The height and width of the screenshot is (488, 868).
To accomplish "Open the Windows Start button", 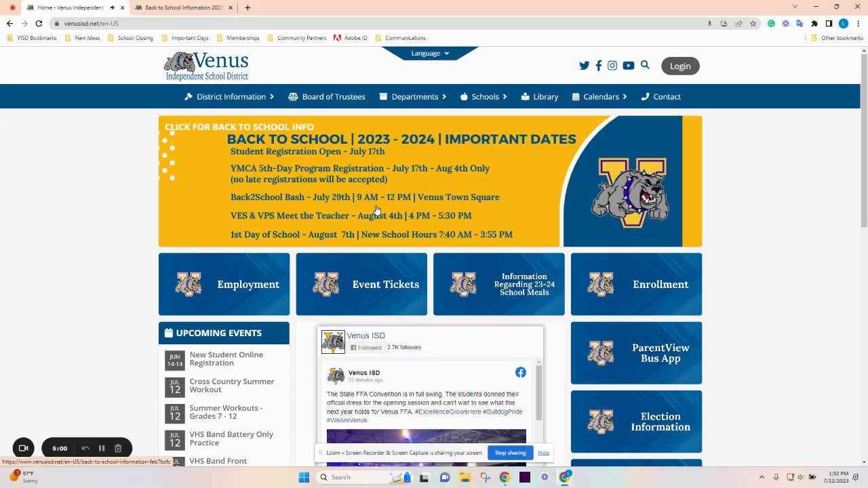I will tap(303, 477).
